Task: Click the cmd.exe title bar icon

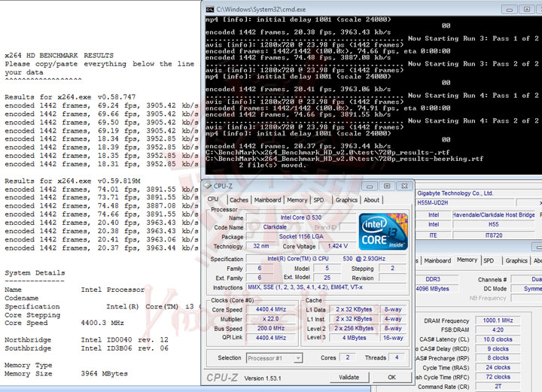Action: [x=209, y=9]
